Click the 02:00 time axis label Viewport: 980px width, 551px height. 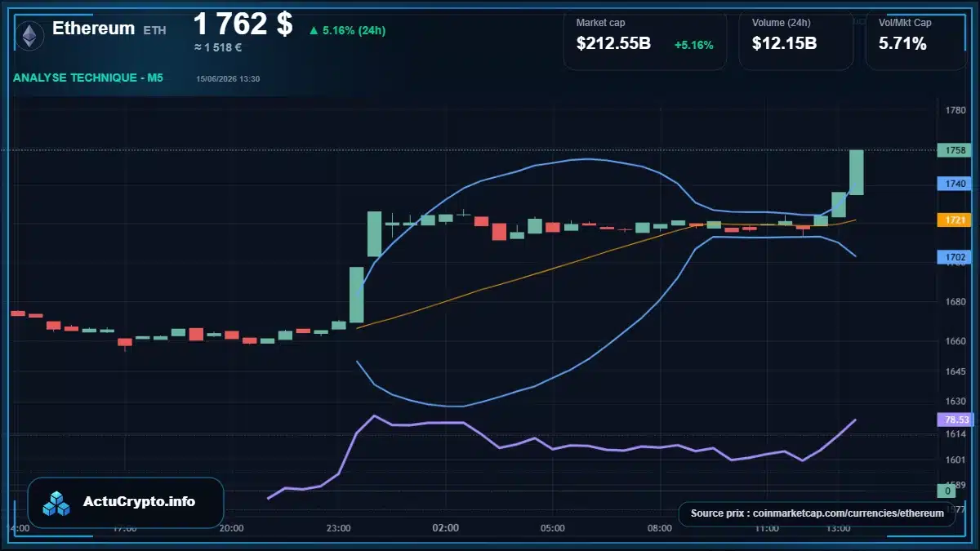[x=445, y=528]
